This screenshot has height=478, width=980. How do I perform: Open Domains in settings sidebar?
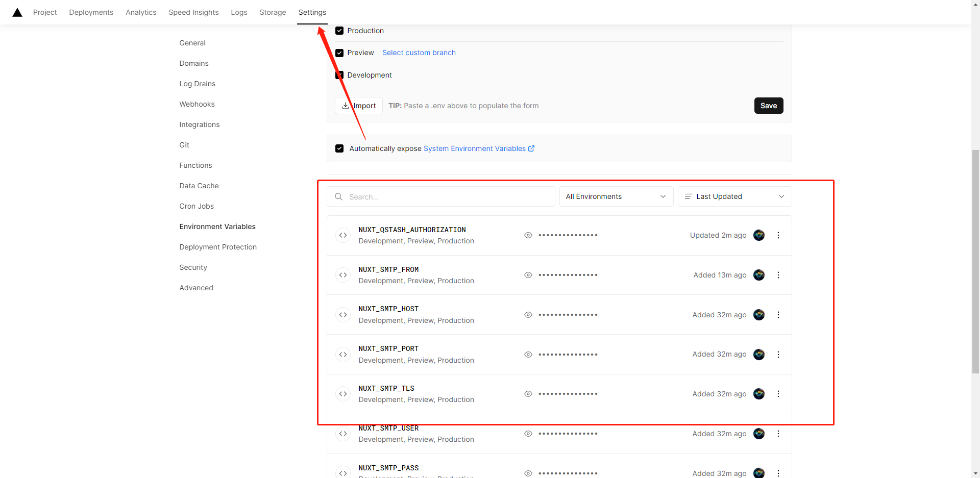tap(194, 63)
